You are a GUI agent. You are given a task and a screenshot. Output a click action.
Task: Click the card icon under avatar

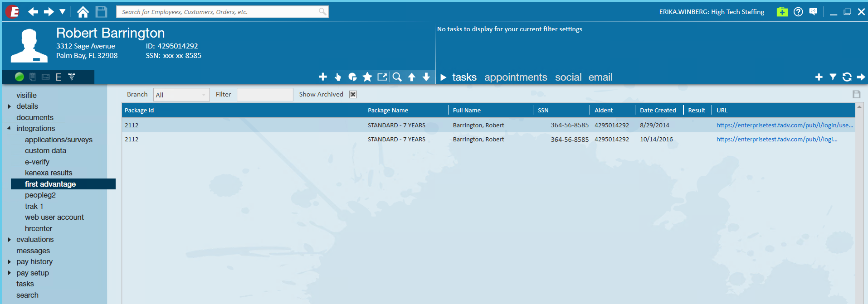click(x=45, y=77)
